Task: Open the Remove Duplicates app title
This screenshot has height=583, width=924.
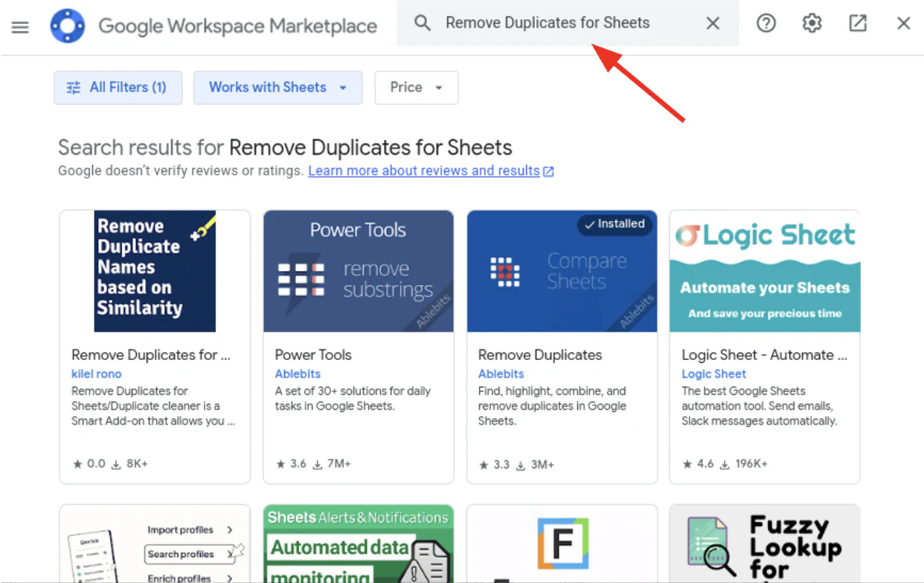Action: 540,355
